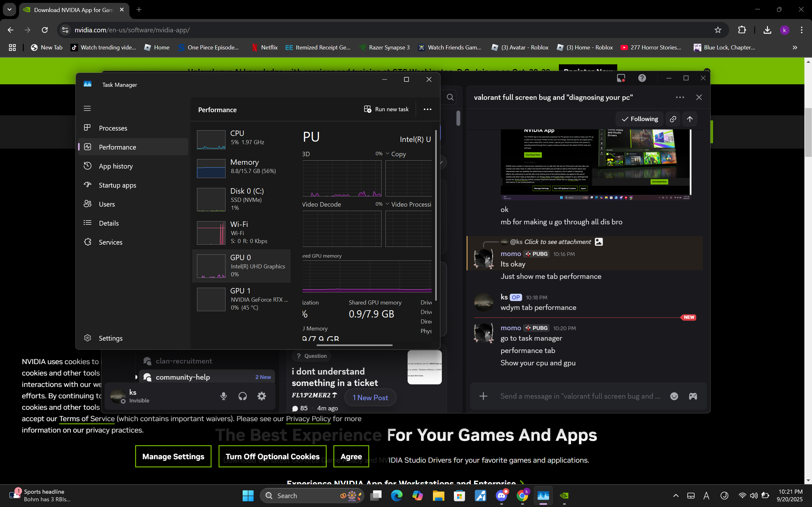
Task: Bookmark this page with star icon
Action: click(718, 30)
